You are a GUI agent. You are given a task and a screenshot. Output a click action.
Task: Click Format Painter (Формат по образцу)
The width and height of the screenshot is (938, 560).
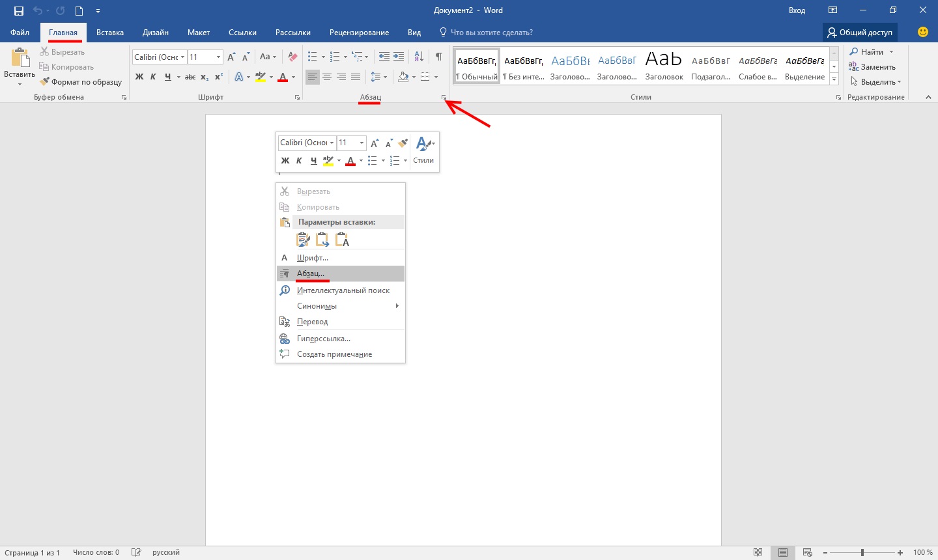80,82
